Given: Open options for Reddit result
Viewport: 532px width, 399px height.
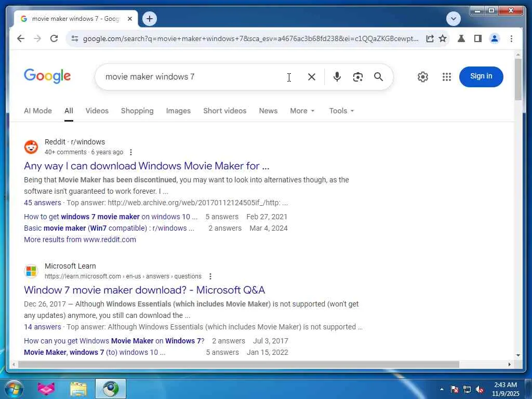Looking at the screenshot, I should [x=131, y=152].
